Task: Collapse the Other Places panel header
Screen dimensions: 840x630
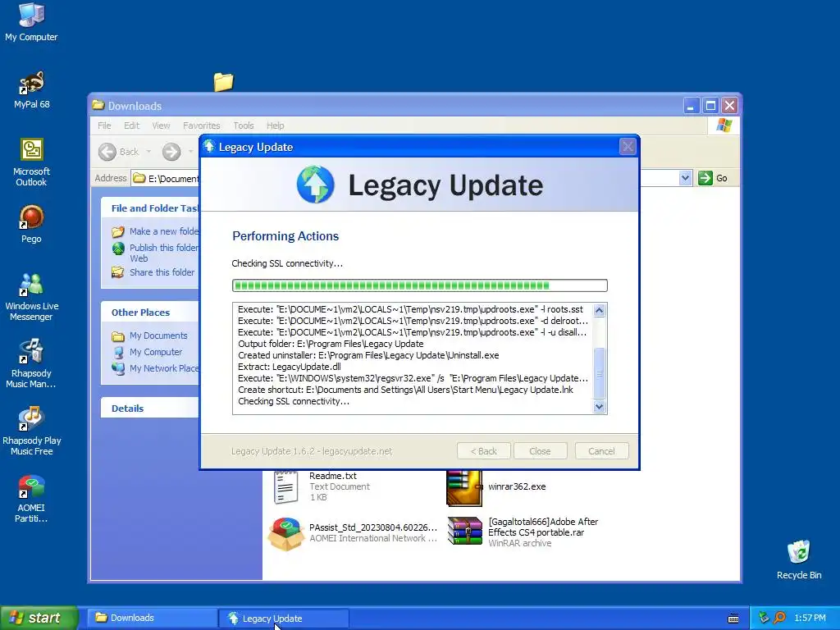Action: point(150,313)
